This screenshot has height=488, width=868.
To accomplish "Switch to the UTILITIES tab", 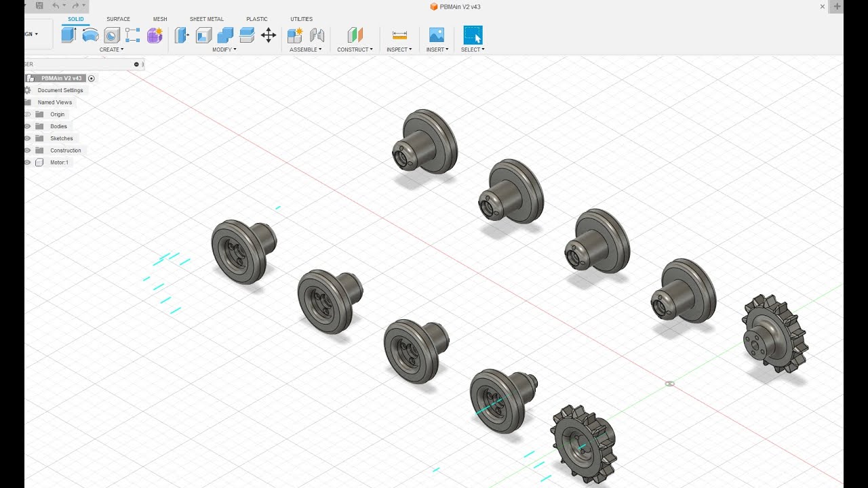I will 302,19.
